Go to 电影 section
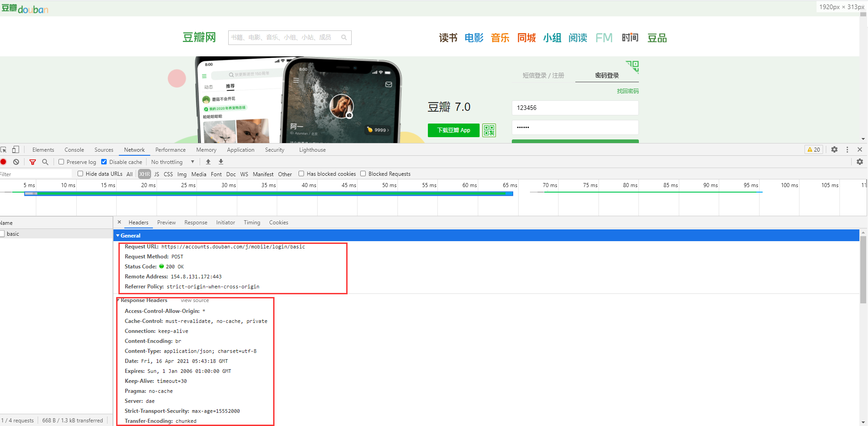This screenshot has height=426, width=868. [474, 38]
